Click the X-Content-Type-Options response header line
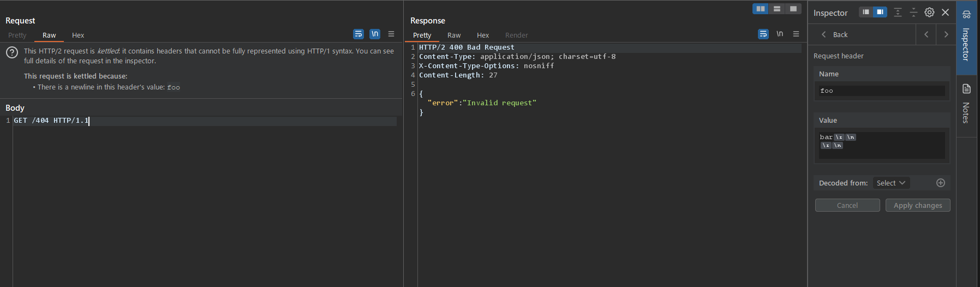The image size is (980, 287). (486, 66)
